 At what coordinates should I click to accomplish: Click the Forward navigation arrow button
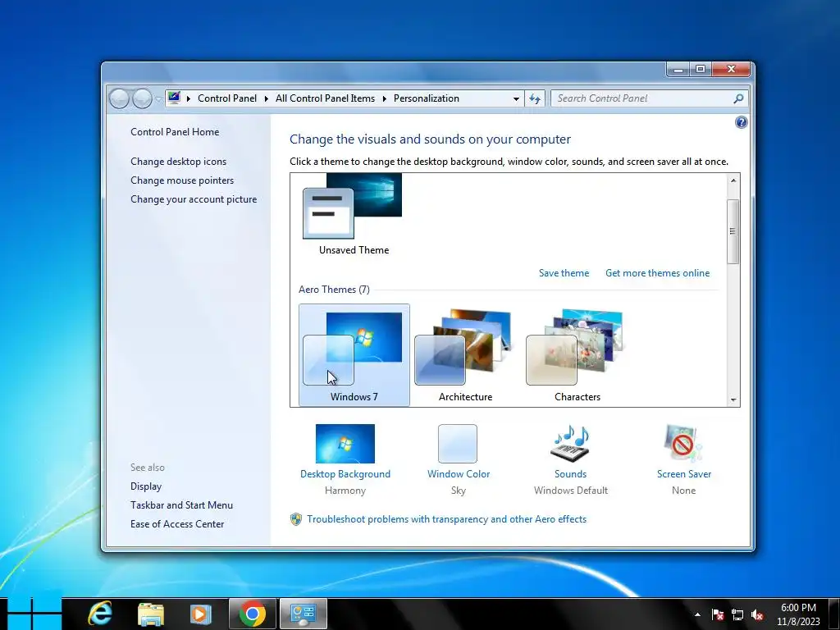click(x=142, y=98)
